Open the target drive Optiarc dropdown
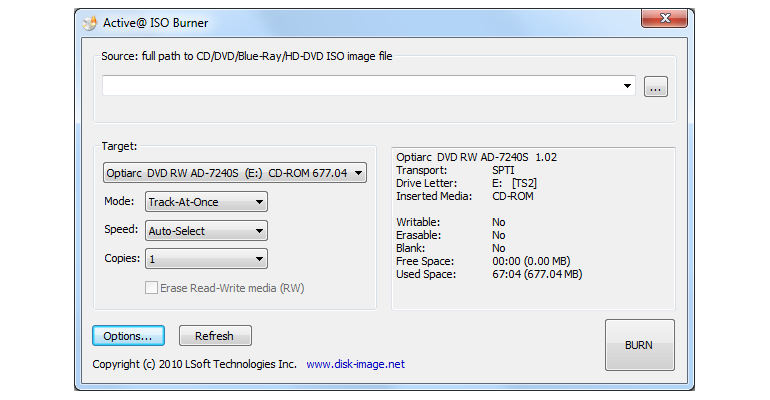The width and height of the screenshot is (770, 400). [x=235, y=173]
